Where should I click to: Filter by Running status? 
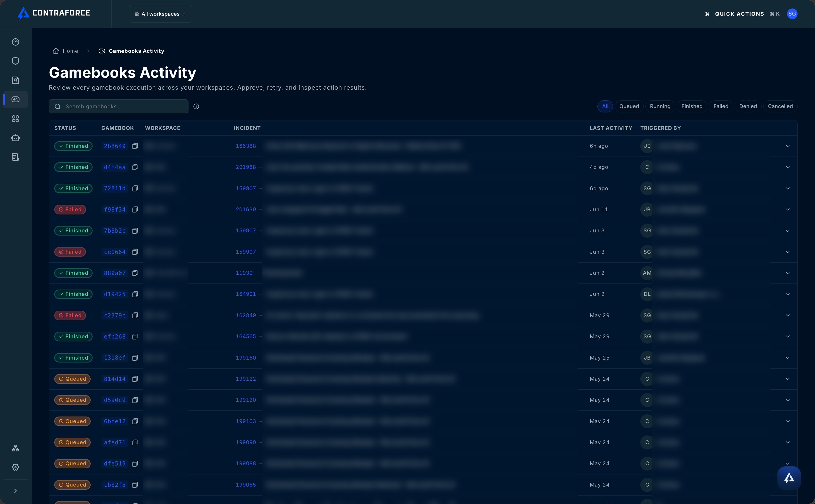coord(660,106)
